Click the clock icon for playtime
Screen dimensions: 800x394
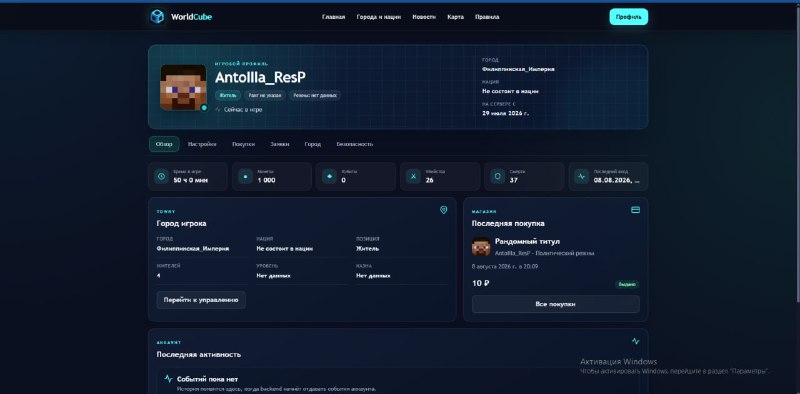[162, 177]
